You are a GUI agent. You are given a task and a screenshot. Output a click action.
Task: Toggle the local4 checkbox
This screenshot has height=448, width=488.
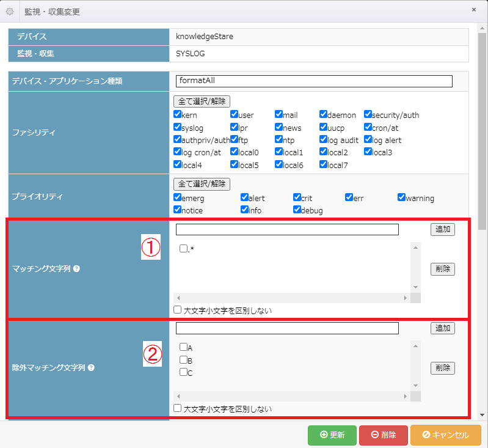coord(177,164)
